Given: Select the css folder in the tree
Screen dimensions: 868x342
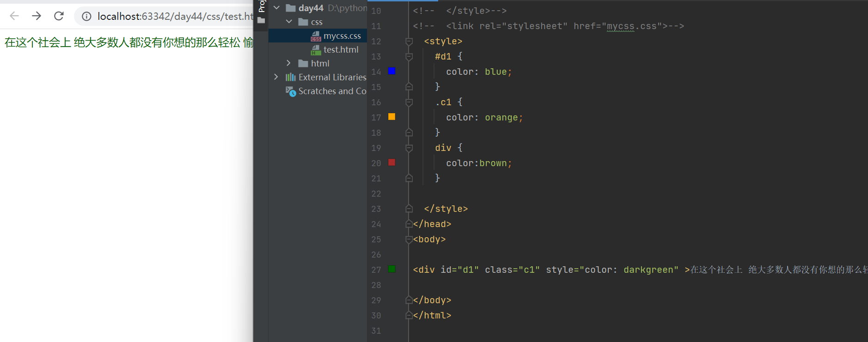Looking at the screenshot, I should point(317,22).
